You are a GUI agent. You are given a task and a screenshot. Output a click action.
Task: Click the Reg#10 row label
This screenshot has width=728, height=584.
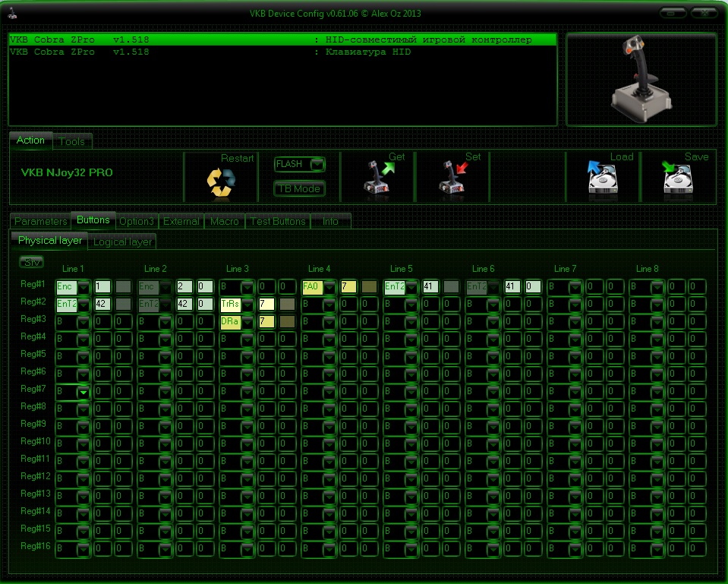(35, 441)
